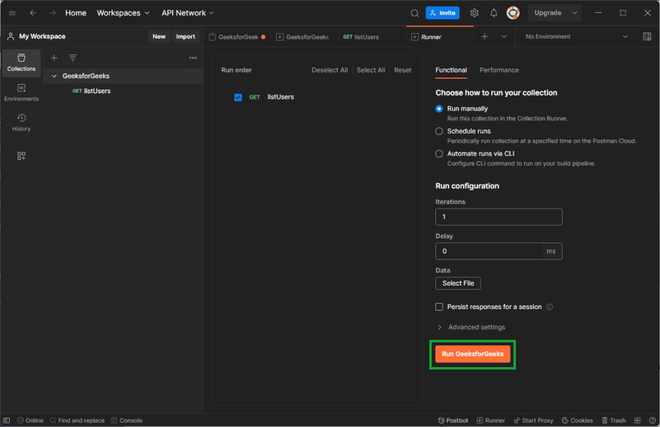This screenshot has height=427, width=660.
Task: Select the Performance tab
Action: [499, 70]
